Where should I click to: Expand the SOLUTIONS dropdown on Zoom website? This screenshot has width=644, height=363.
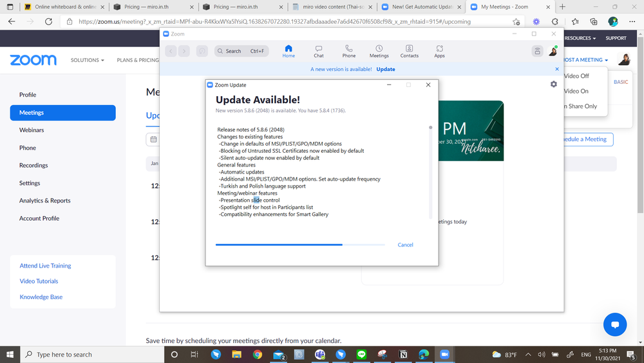[x=87, y=60]
